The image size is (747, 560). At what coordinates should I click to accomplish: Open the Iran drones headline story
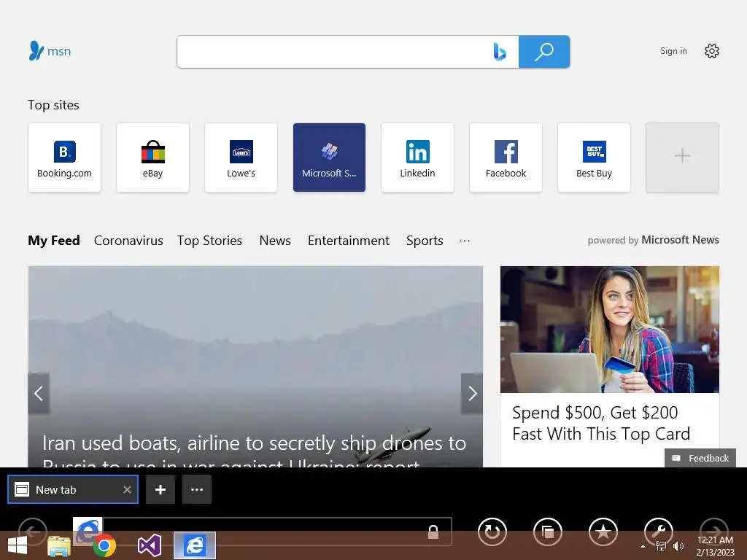tap(255, 450)
